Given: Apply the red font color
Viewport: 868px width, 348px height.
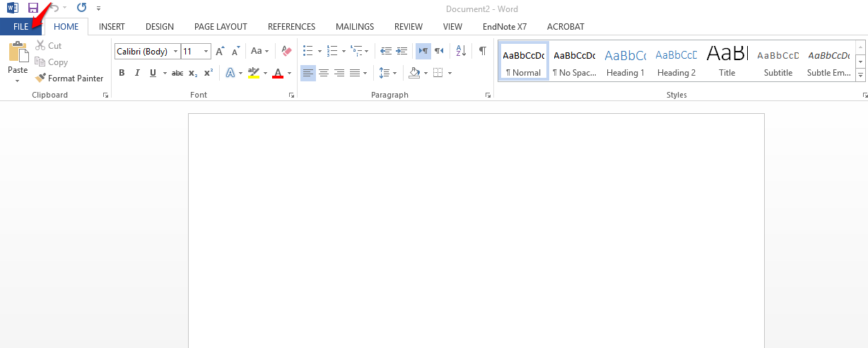Looking at the screenshot, I should point(278,73).
